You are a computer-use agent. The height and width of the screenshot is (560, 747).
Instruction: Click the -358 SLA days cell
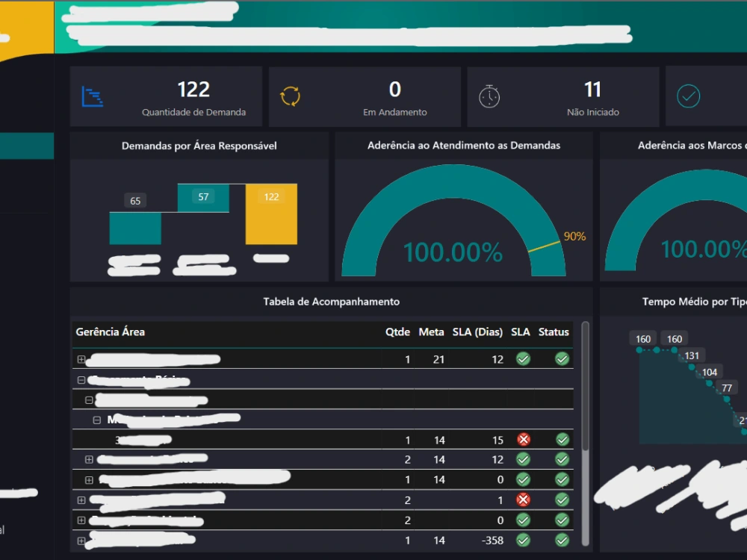coord(492,541)
